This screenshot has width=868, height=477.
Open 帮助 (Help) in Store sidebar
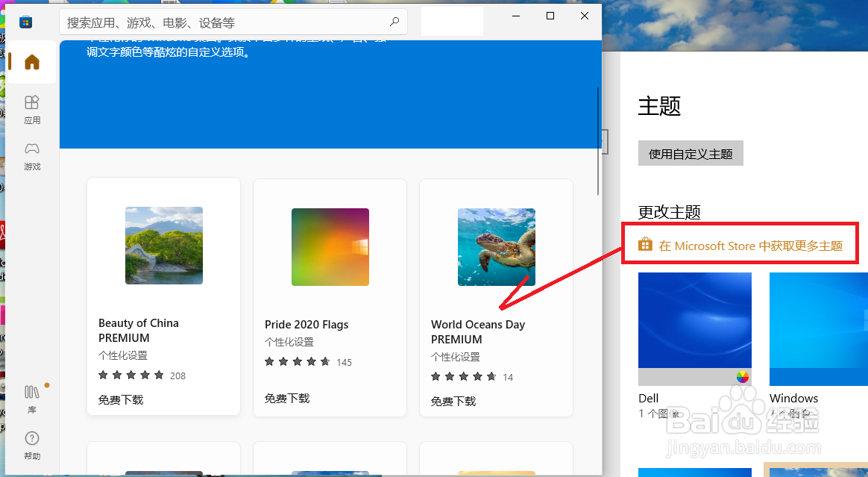[x=32, y=446]
